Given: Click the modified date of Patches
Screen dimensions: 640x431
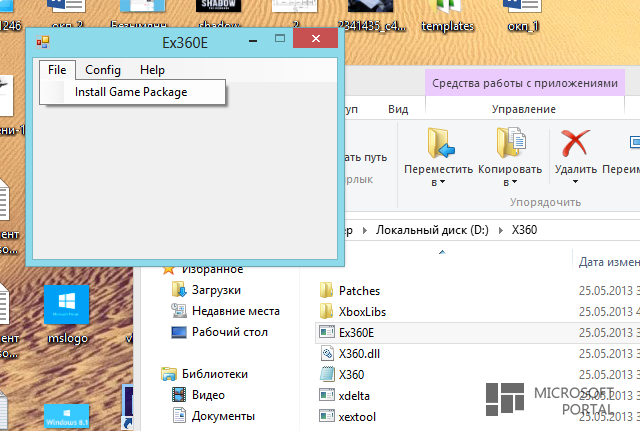Looking at the screenshot, I should tap(609, 291).
